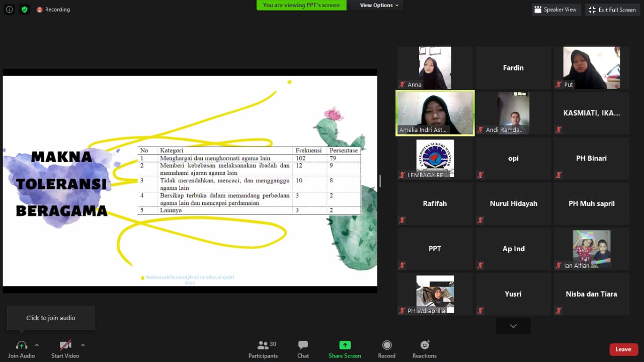644x362 pixels.
Task: Show more participants with down chevron
Action: [513, 326]
